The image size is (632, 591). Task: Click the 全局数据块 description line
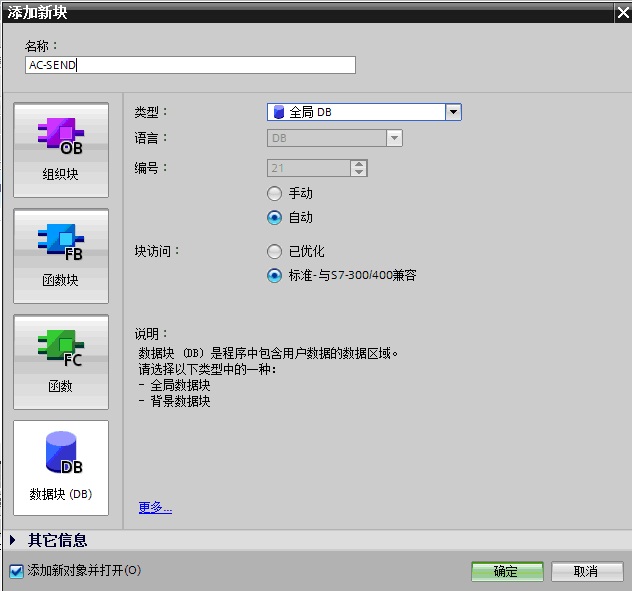click(180, 385)
